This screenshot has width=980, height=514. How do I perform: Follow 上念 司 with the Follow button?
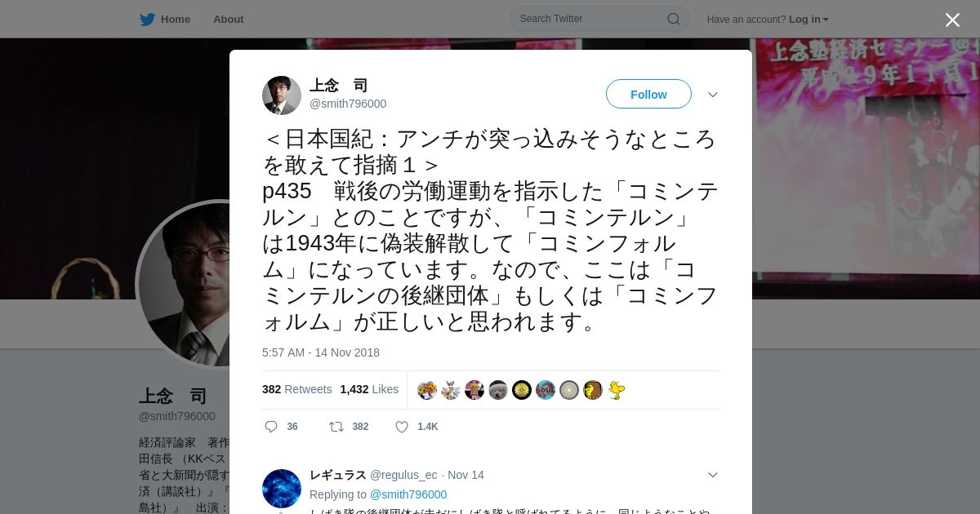648,95
